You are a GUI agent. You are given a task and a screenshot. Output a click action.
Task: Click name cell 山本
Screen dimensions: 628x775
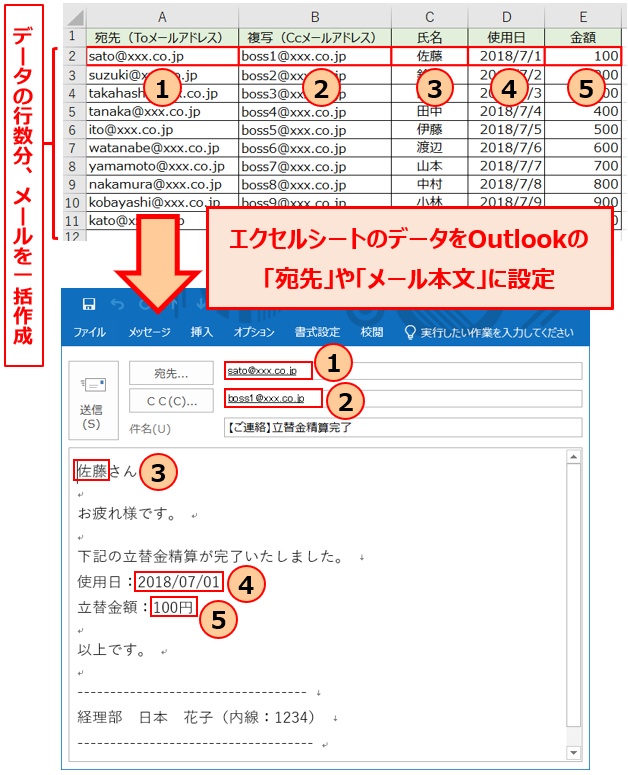(x=429, y=167)
